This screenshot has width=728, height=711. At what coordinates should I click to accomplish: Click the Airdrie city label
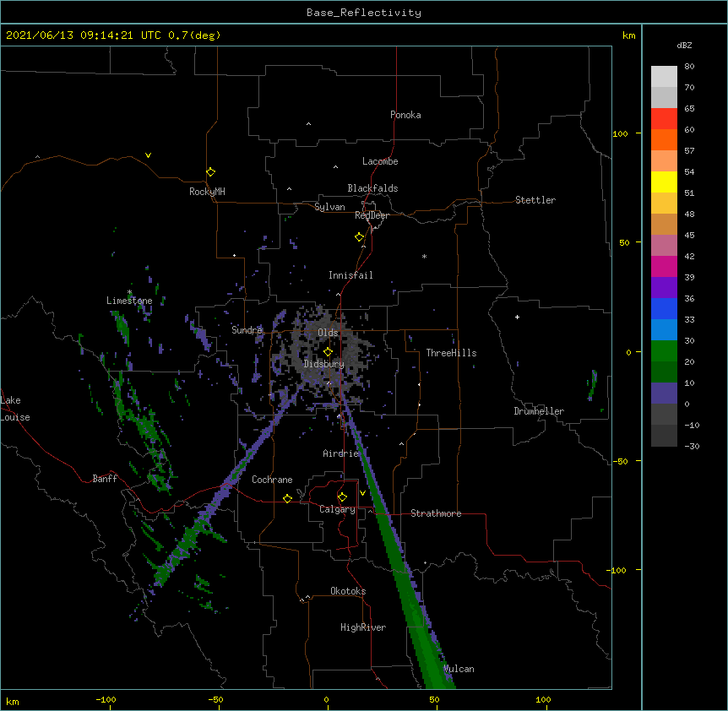tap(341, 453)
